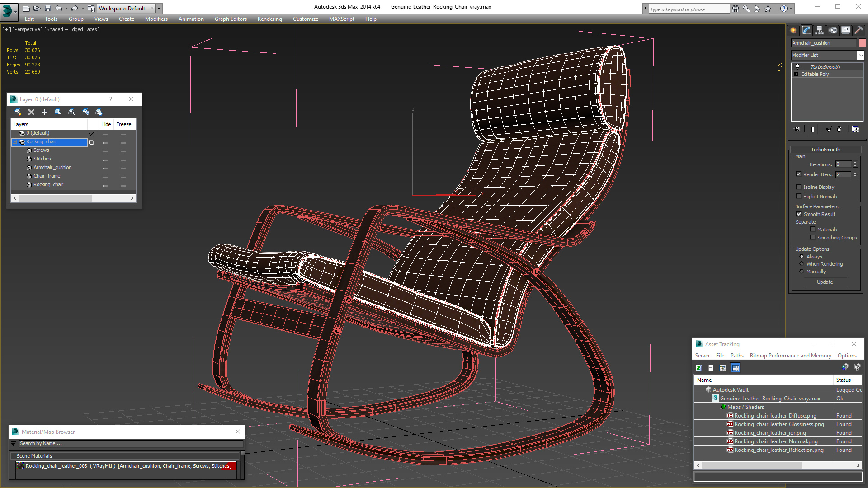This screenshot has width=868, height=488.
Task: Click Undo arrow in quick access toolbar
Action: 59,8
